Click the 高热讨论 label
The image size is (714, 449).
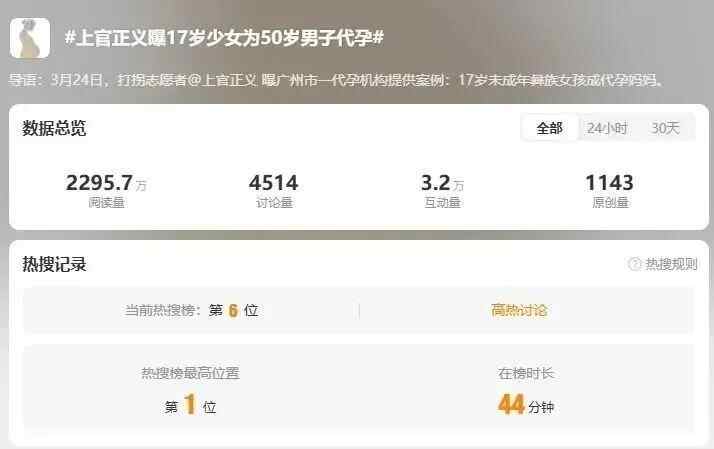[519, 311]
